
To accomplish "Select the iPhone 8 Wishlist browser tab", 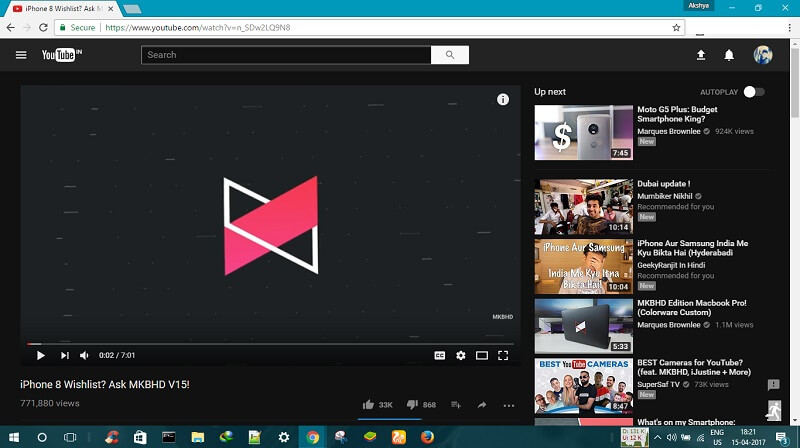I will 63,9.
